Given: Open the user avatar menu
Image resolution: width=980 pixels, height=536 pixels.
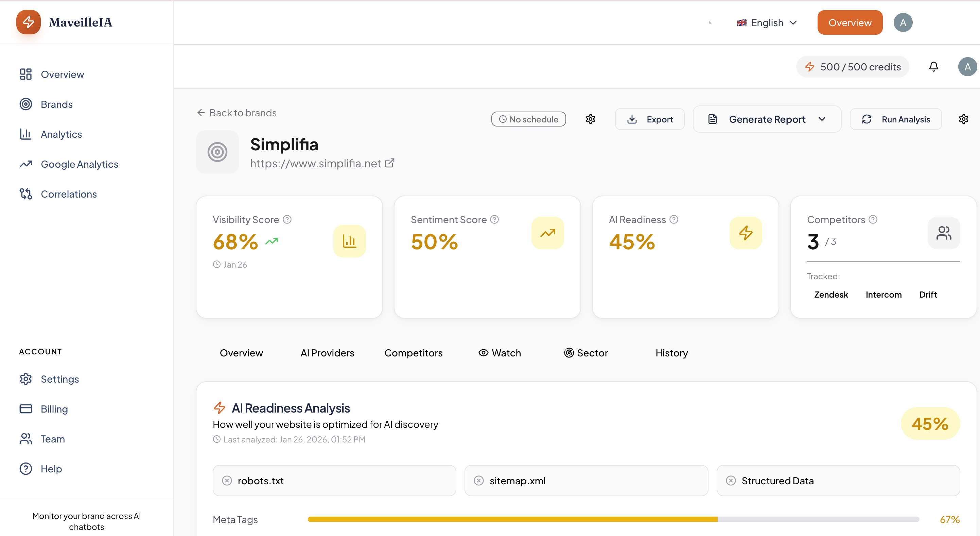Looking at the screenshot, I should 903,22.
